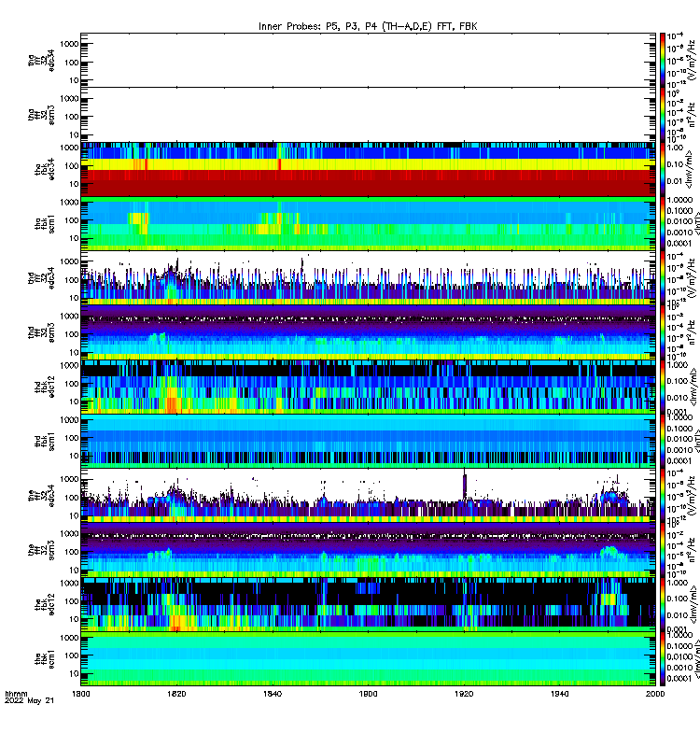Click inside the empty tha fff edc34 panel
The height and width of the screenshot is (747, 700).
click(368, 61)
